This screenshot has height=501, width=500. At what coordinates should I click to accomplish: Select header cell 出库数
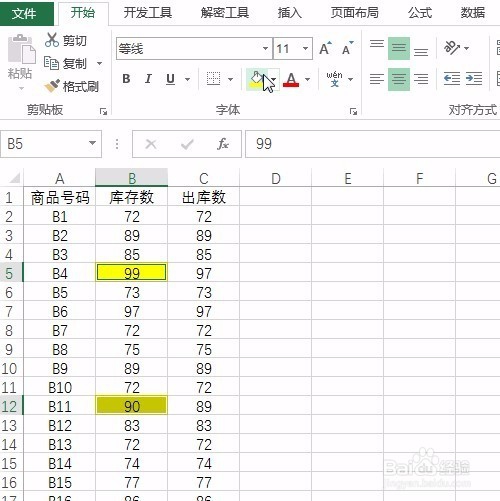tap(203, 197)
